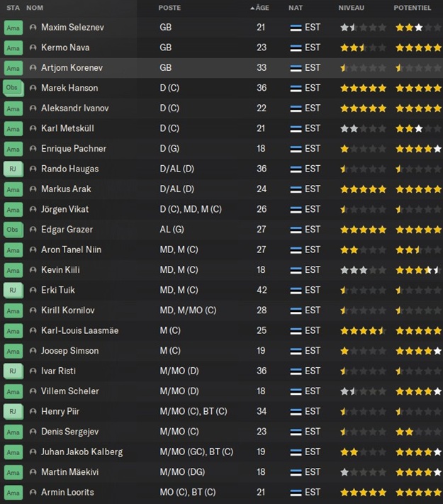Click the person icon next to Karl Metsküll
The width and height of the screenshot is (443, 504).
(x=33, y=128)
